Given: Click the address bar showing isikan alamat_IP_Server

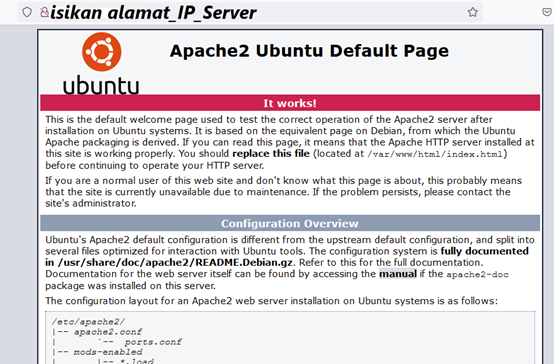Looking at the screenshot, I should 249,12.
